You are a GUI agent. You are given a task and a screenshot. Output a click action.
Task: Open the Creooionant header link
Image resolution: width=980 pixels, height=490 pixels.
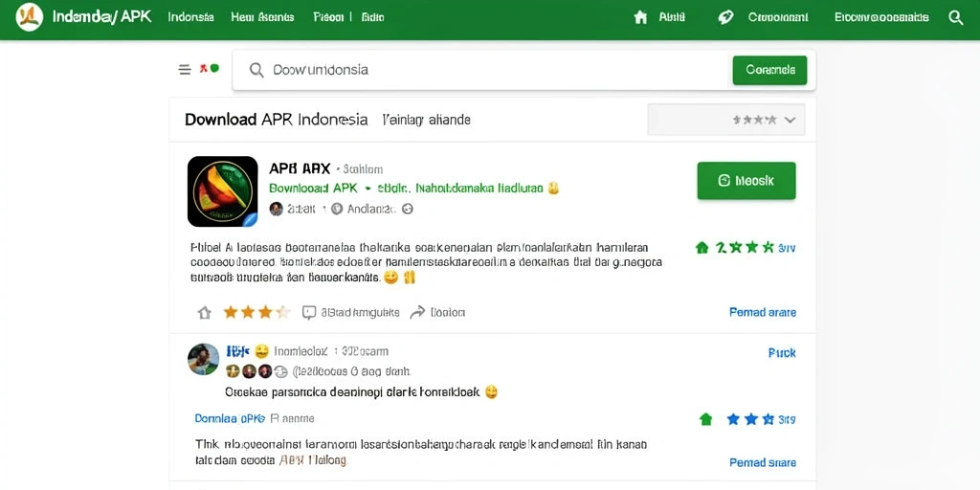coord(778,17)
